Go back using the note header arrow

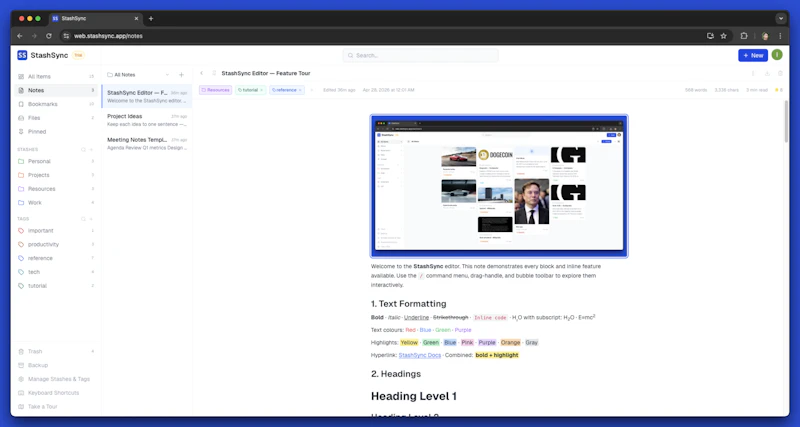point(202,73)
